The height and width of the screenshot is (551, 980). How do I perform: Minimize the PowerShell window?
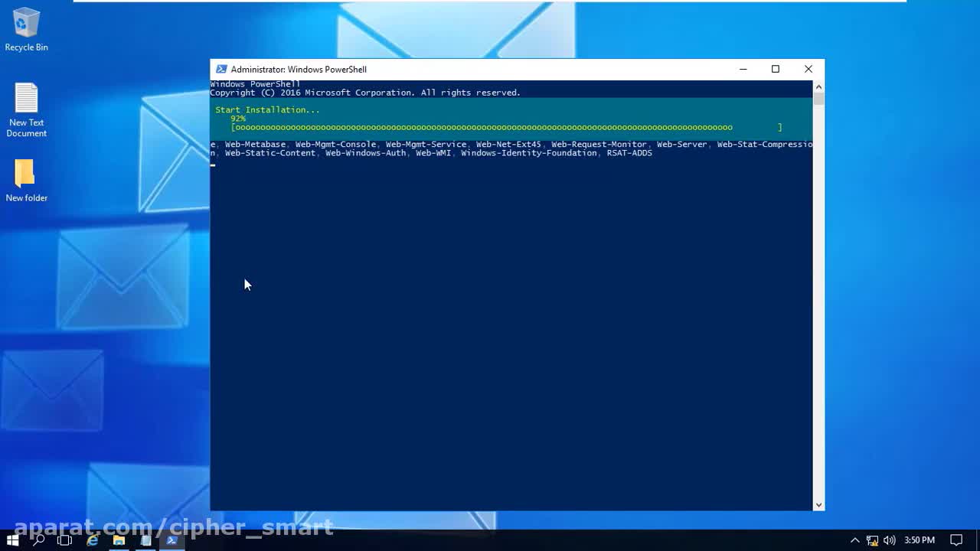coord(743,69)
